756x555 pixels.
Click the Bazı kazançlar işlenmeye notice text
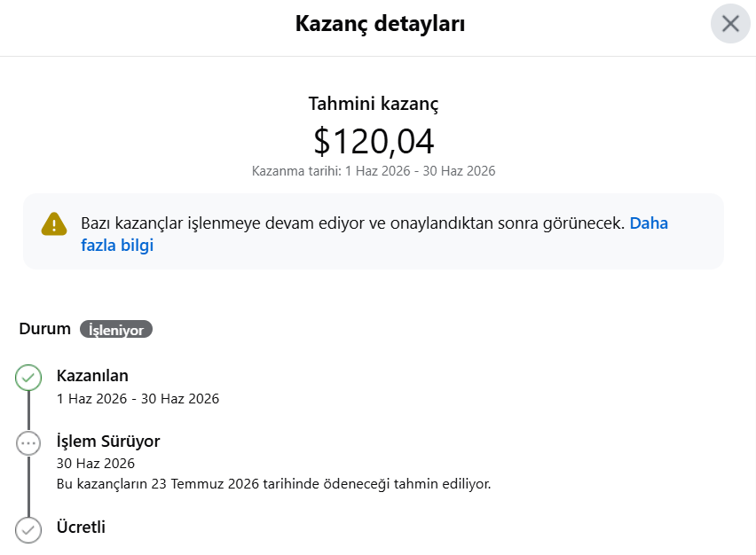(x=352, y=223)
